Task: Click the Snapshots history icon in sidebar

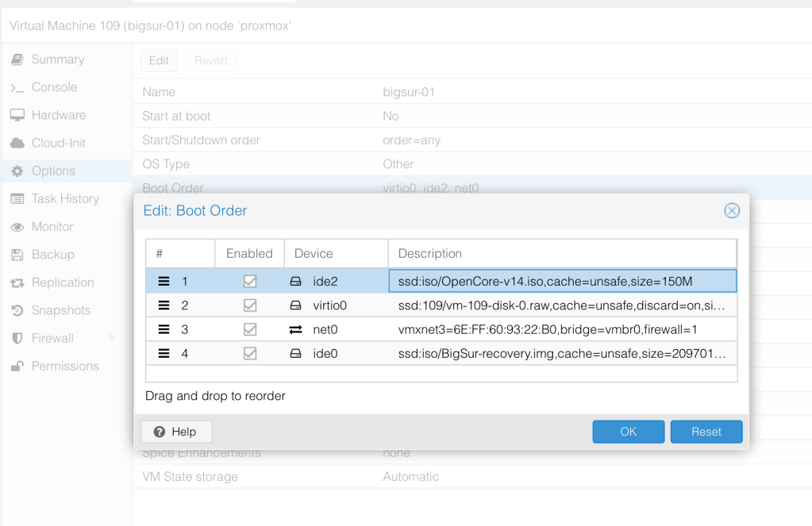Action: click(x=17, y=310)
